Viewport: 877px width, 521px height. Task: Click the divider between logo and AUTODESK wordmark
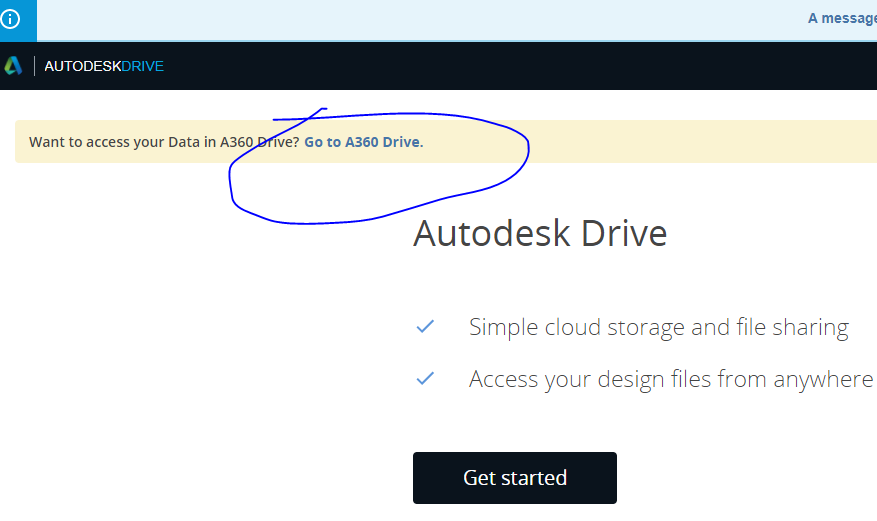pos(35,66)
